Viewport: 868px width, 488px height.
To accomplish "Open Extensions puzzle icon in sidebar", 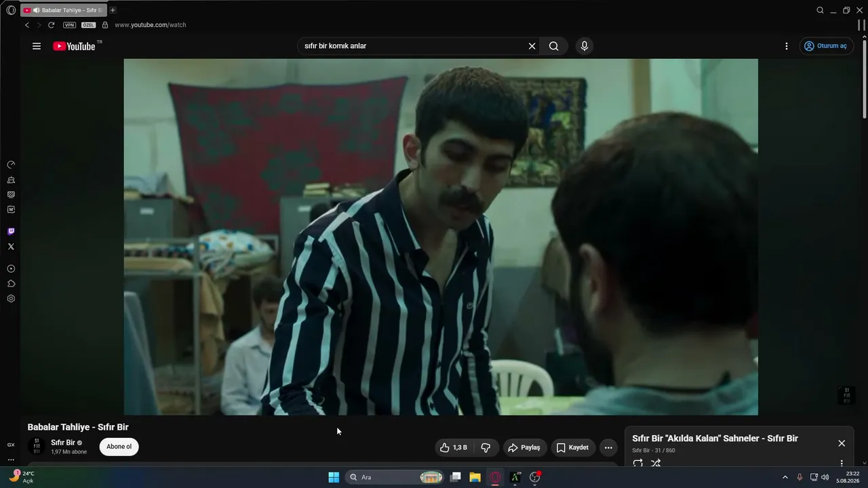I will point(11,284).
